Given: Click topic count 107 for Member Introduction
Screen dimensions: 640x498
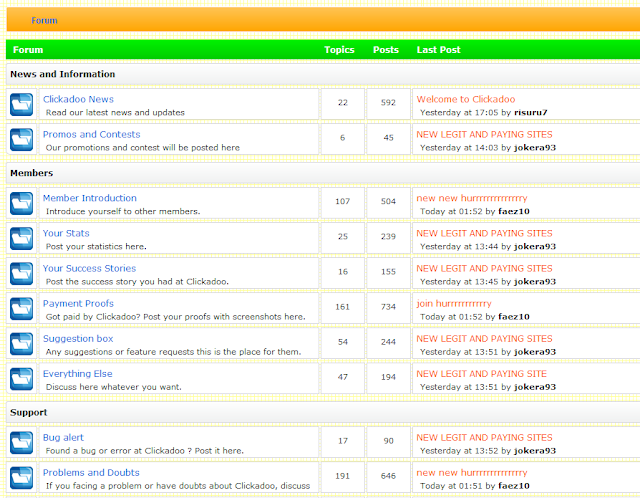Looking at the screenshot, I should 342,202.
